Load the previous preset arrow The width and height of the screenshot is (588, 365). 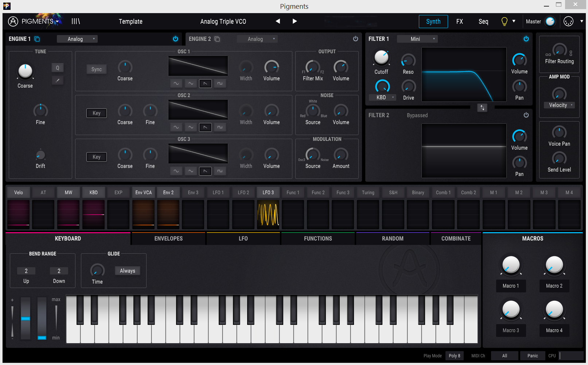tap(278, 21)
